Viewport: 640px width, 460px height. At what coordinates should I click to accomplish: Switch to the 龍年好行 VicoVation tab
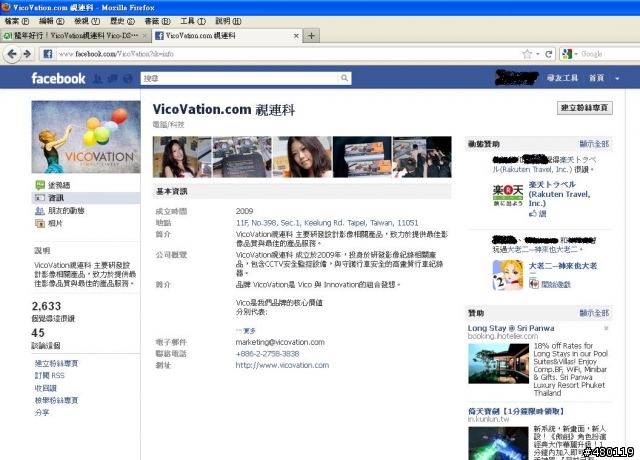coord(76,36)
